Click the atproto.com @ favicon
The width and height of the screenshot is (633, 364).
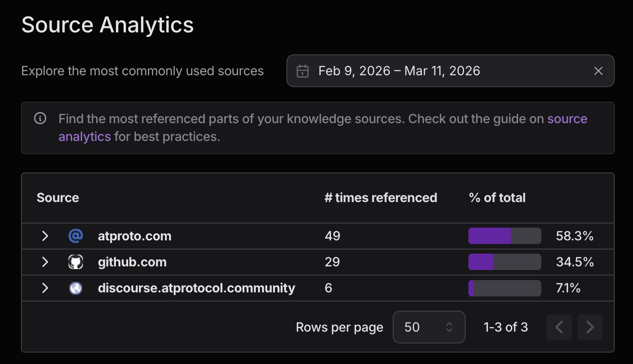pos(76,236)
